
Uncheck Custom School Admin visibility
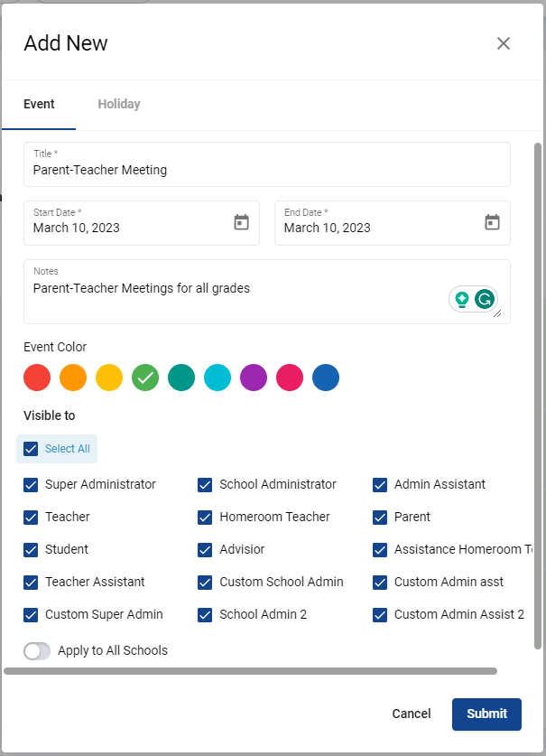205,582
